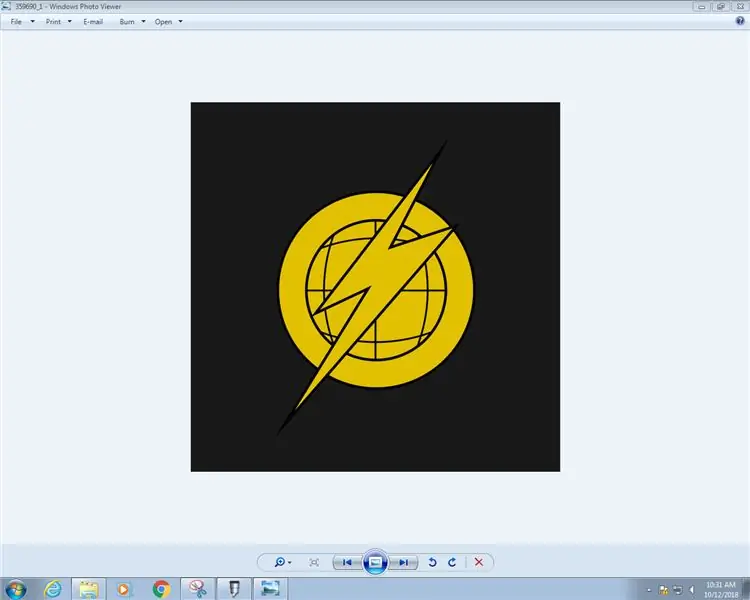The image size is (750, 600).
Task: Open the network tray icon
Action: click(678, 590)
